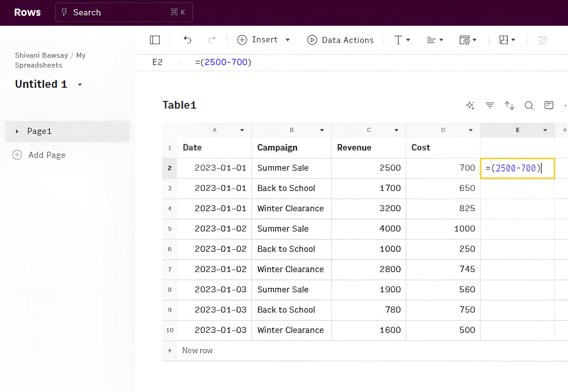Image resolution: width=568 pixels, height=392 pixels.
Task: Click the plus icon beside New row
Action: pos(169,350)
